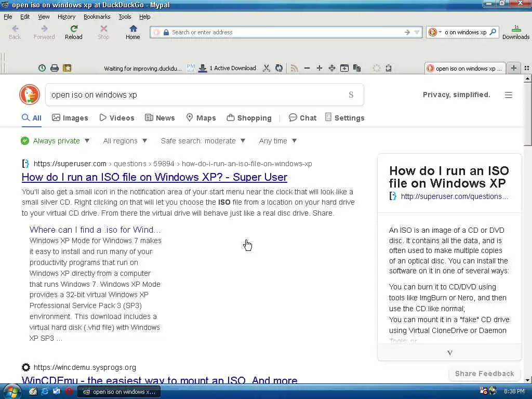Expand the Always private dropdown

click(55, 141)
